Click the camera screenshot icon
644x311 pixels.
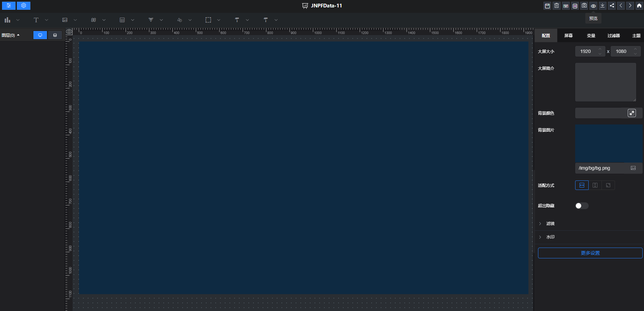[584, 6]
